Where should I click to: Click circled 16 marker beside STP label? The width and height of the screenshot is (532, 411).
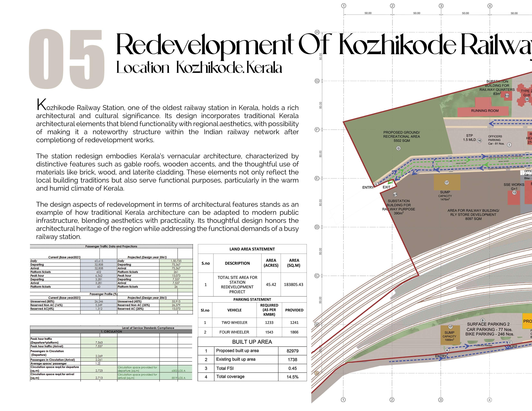click(x=479, y=141)
